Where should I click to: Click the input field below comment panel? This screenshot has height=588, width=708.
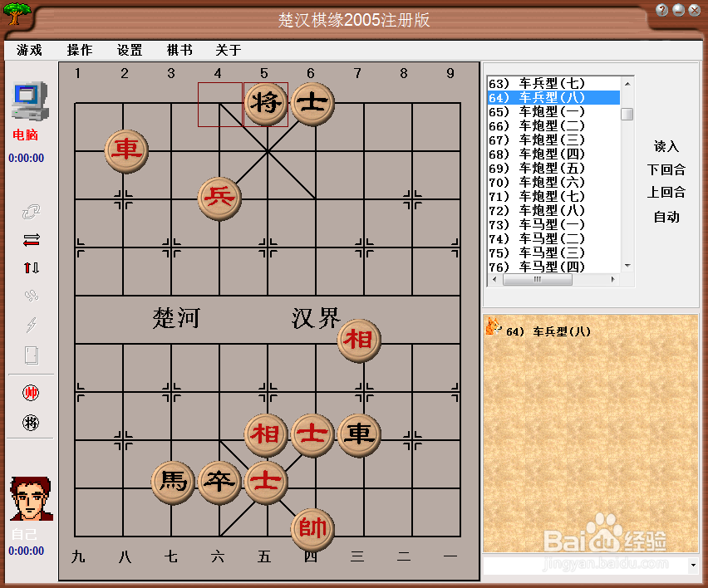click(x=585, y=565)
